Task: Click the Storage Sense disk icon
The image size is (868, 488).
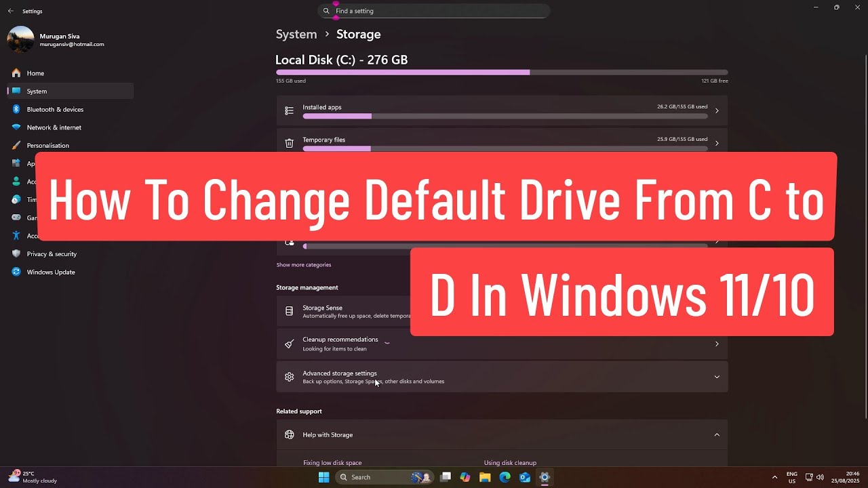Action: click(x=289, y=311)
